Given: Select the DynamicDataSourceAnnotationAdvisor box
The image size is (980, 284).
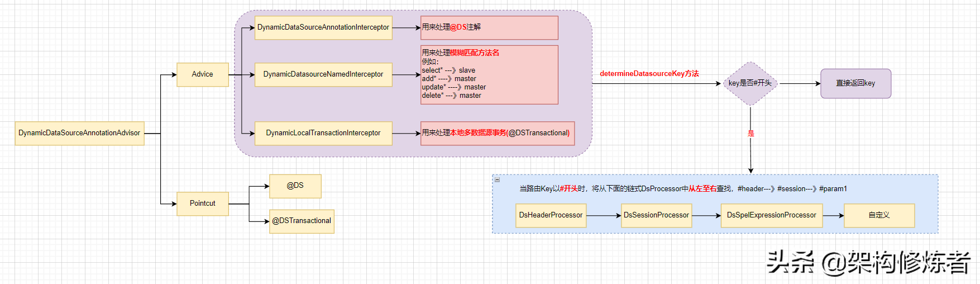Looking at the screenshot, I should point(79,133).
